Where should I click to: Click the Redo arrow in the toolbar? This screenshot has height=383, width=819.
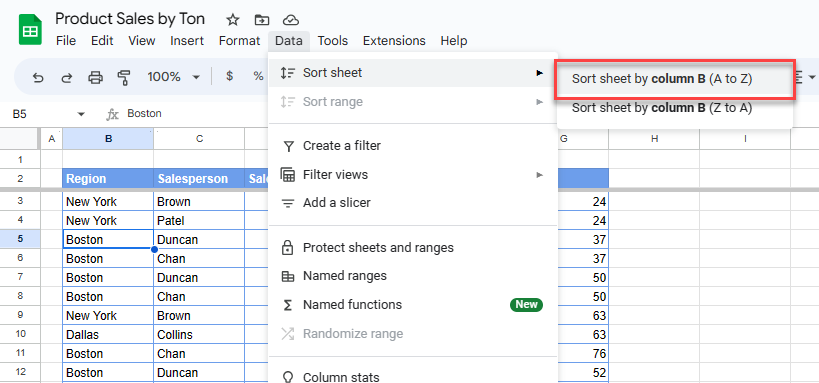point(66,77)
